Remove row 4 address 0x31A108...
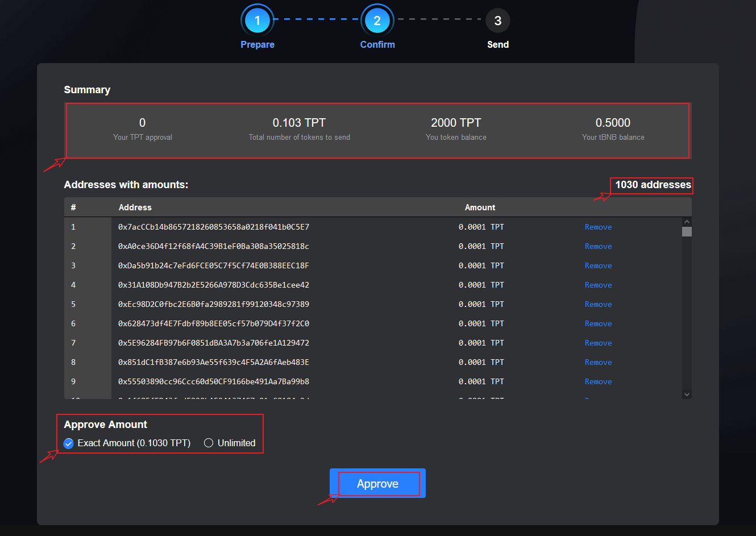Screen dimensions: 756x536 [x=598, y=285]
